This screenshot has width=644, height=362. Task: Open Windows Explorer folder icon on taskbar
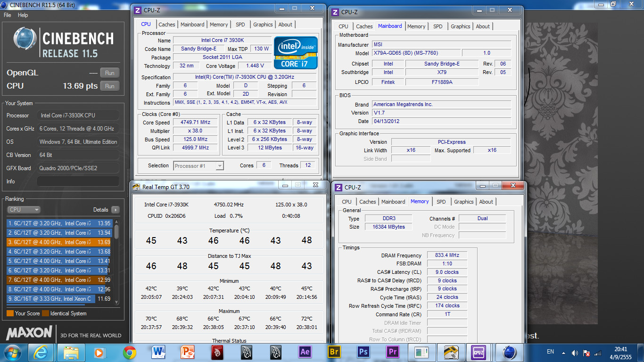pyautogui.click(x=71, y=352)
